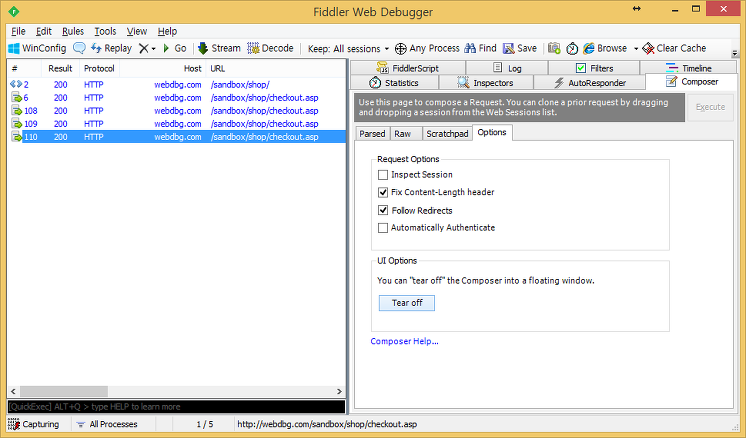Select session 109 row
This screenshot has height=438, width=746.
point(177,124)
